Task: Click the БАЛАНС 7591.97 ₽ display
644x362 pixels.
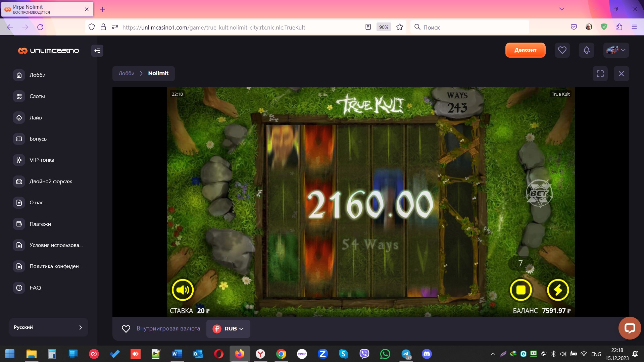Action: point(542,311)
